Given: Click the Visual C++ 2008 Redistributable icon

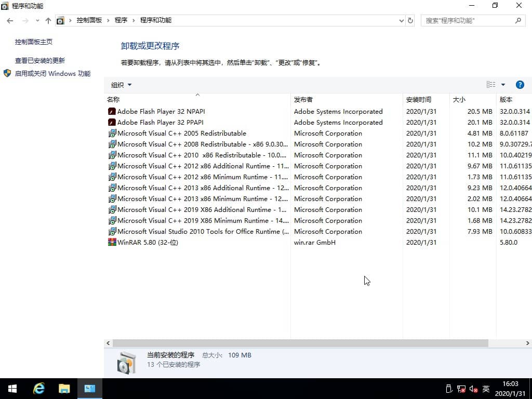Looking at the screenshot, I should [x=112, y=144].
